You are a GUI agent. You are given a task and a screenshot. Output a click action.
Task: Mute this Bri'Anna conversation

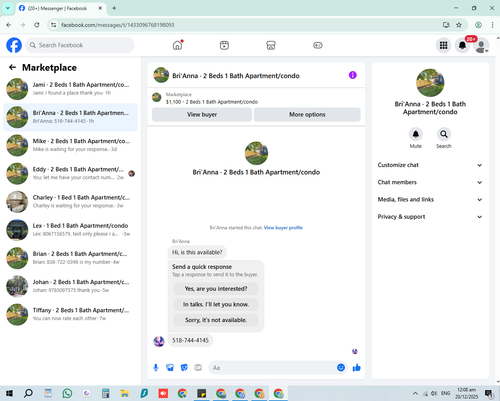416,134
